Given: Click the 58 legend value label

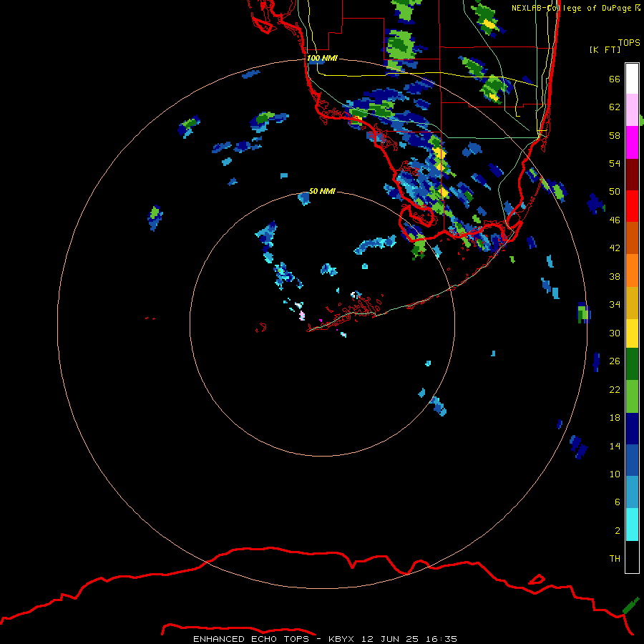Looking at the screenshot, I should pos(615,135).
